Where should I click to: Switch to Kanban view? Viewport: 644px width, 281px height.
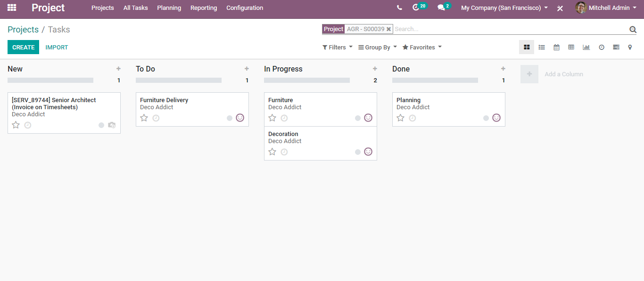click(x=527, y=47)
